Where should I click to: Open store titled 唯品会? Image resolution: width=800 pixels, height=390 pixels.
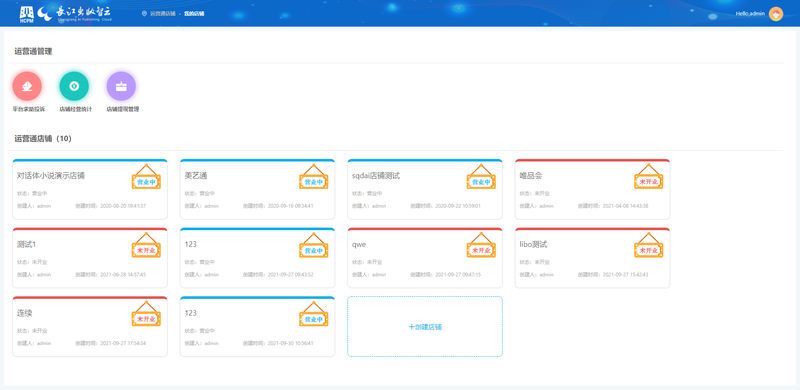(x=531, y=176)
